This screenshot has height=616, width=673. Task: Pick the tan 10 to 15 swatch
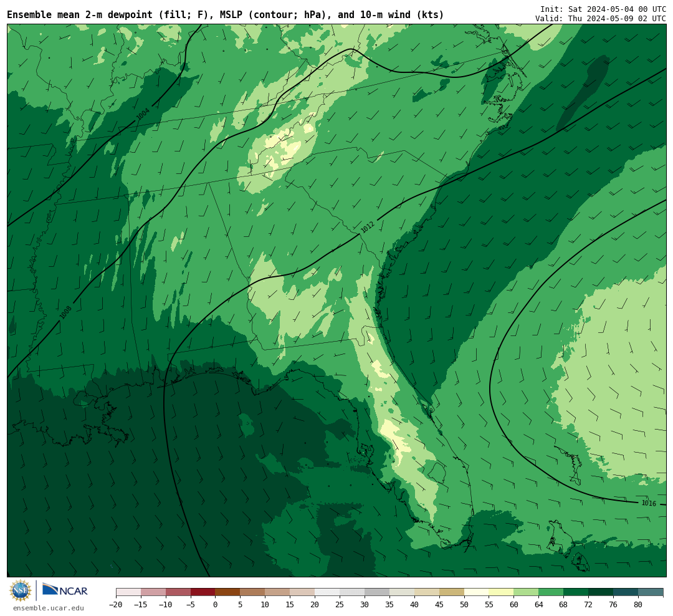click(x=277, y=592)
